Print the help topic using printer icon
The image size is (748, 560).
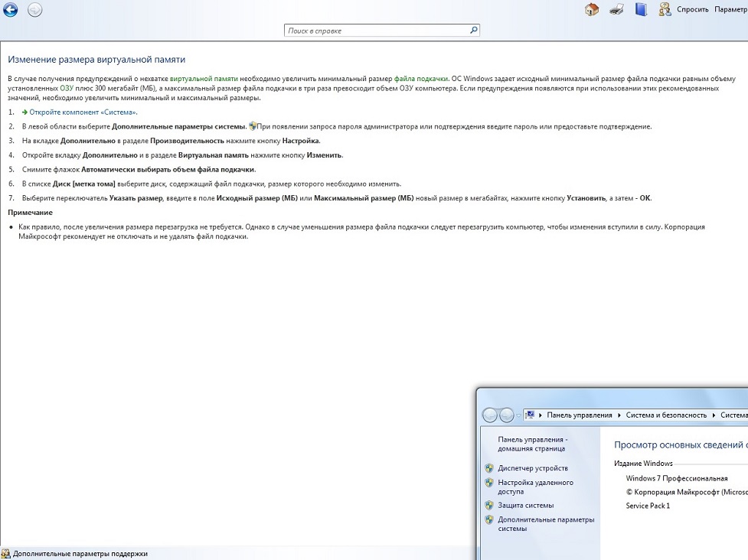coord(616,9)
